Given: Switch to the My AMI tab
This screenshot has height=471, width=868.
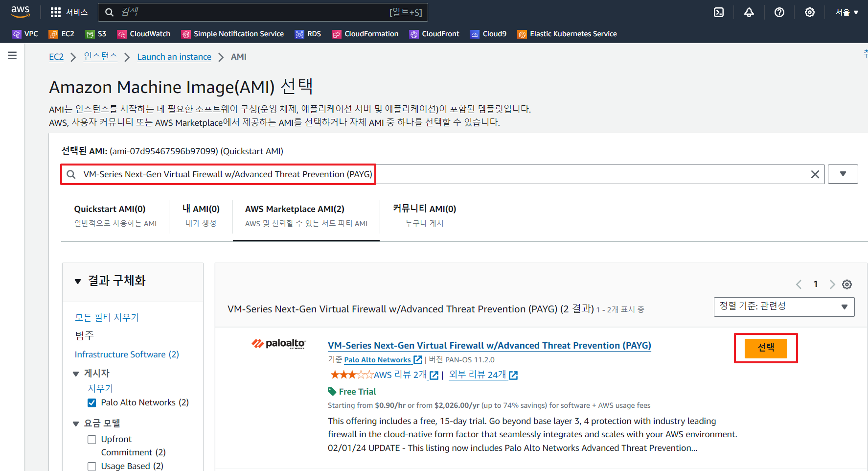Looking at the screenshot, I should pos(201,215).
